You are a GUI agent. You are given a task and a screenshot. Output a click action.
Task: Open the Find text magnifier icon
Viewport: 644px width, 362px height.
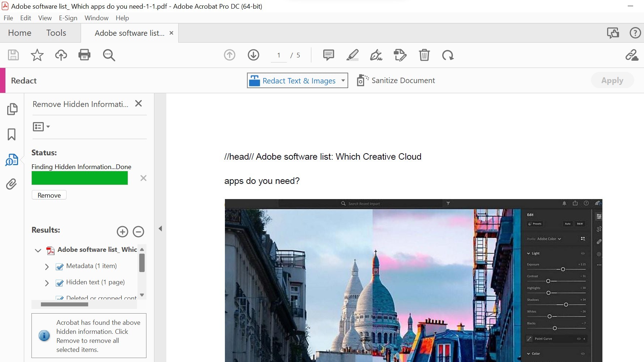(x=109, y=55)
